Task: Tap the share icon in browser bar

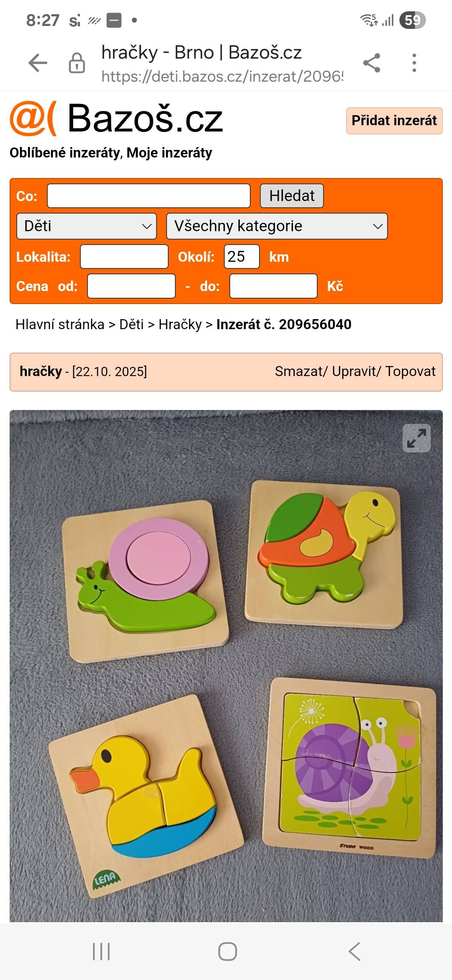Action: (372, 63)
